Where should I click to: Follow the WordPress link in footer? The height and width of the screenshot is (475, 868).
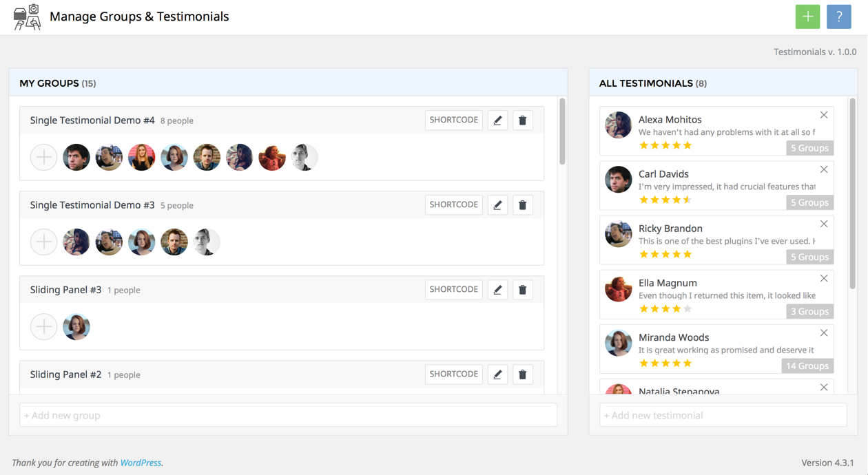141,463
